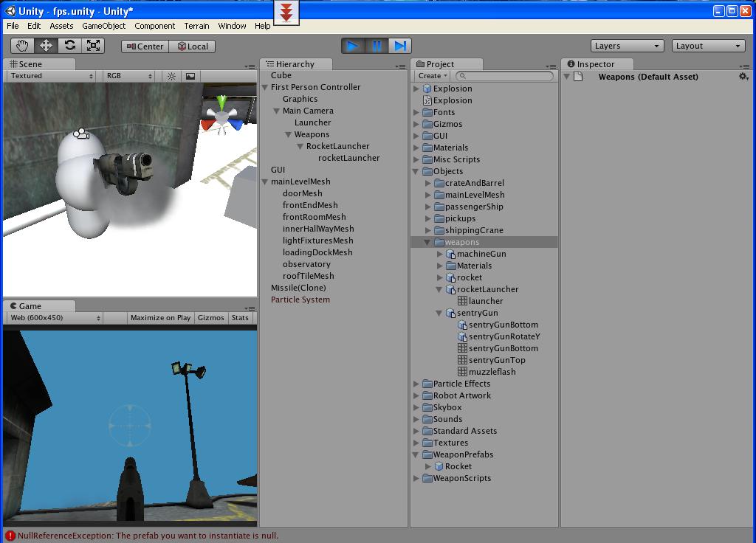The image size is (756, 543).
Task: Select machineGun model asset icon
Action: click(x=450, y=254)
